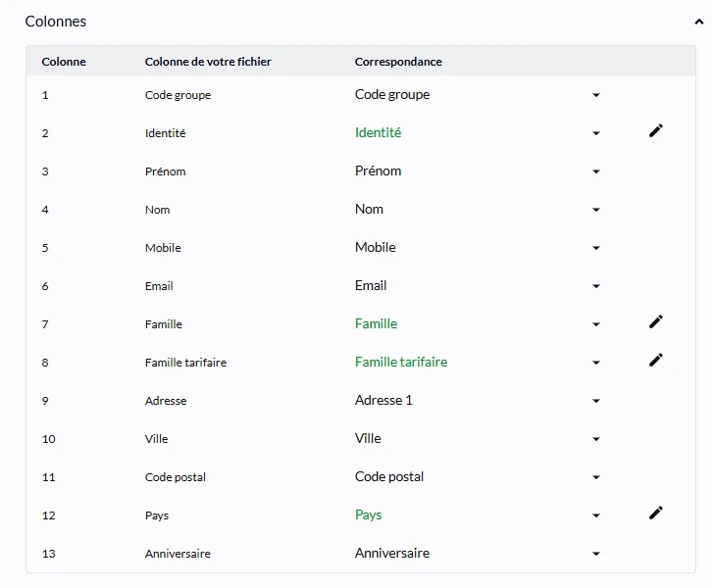Expand the Ville correspondence dropdown
This screenshot has width=714, height=588.
(x=596, y=439)
